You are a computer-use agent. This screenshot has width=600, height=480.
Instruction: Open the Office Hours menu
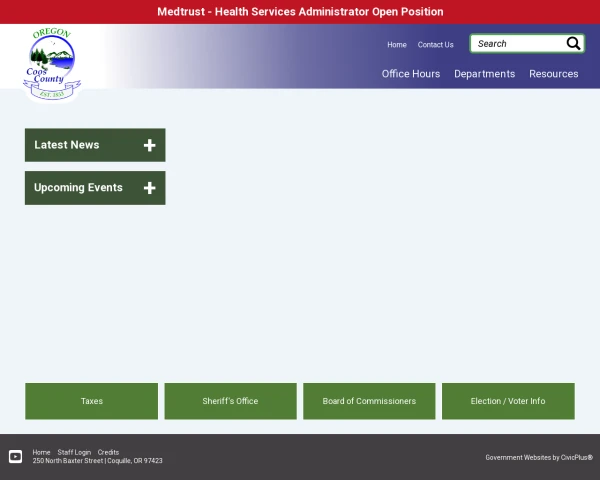pyautogui.click(x=411, y=74)
